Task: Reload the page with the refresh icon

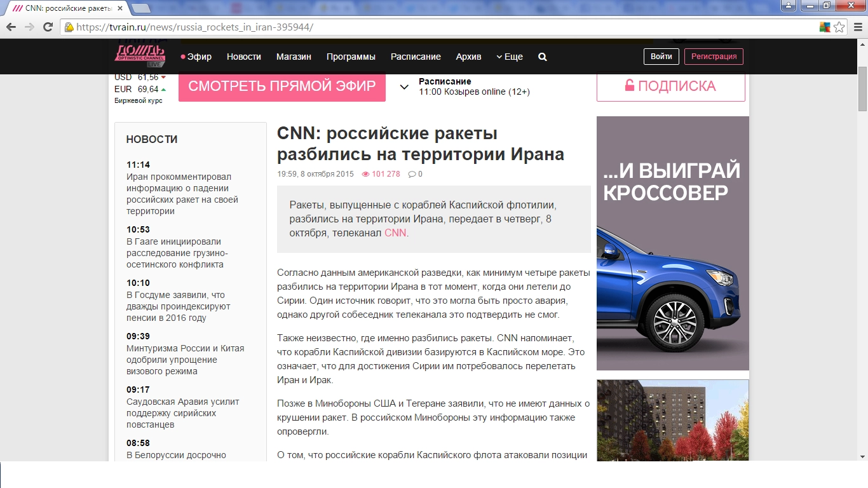Action: pyautogui.click(x=48, y=27)
